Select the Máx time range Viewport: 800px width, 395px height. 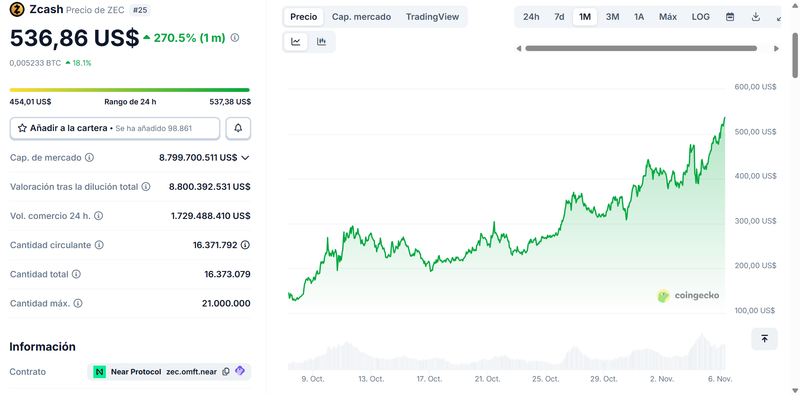pyautogui.click(x=667, y=17)
